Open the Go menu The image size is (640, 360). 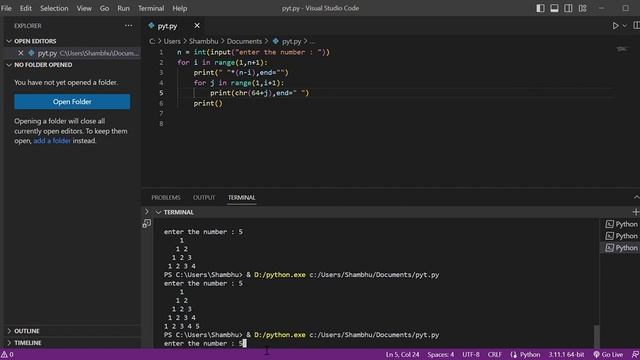click(104, 8)
